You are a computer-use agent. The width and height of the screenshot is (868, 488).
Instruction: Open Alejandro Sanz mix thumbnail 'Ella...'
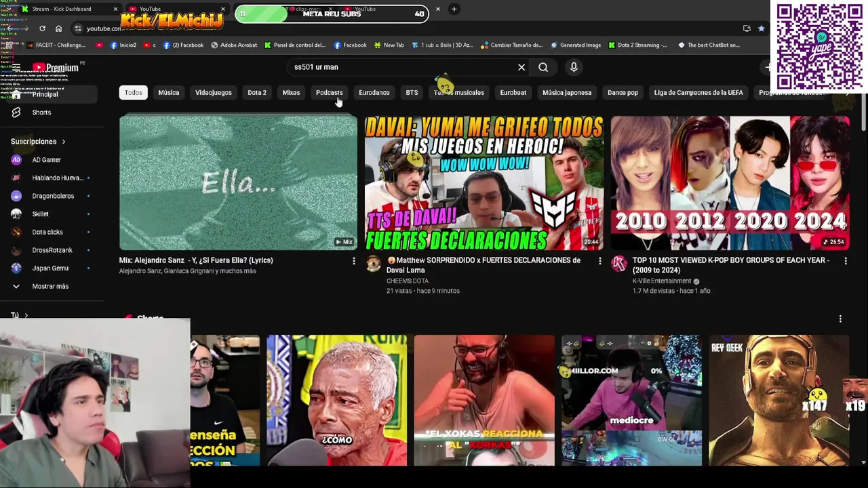point(238,183)
